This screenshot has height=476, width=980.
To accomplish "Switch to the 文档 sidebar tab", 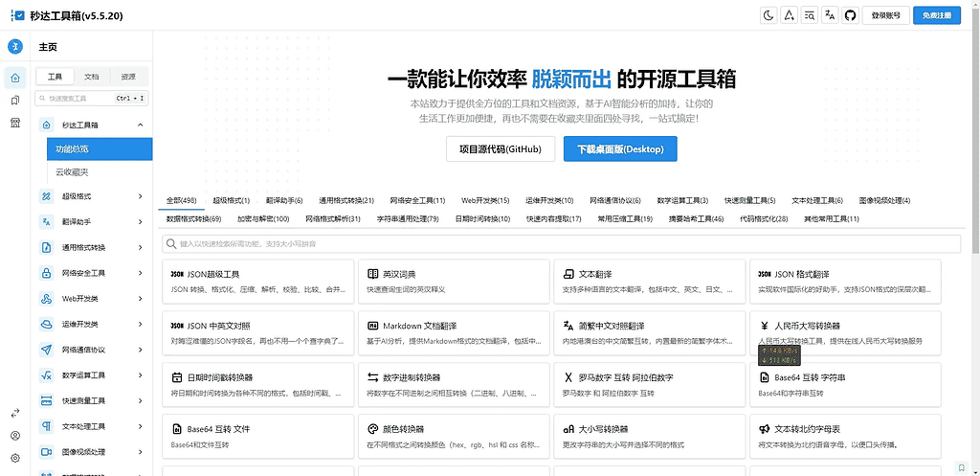I will click(92, 77).
